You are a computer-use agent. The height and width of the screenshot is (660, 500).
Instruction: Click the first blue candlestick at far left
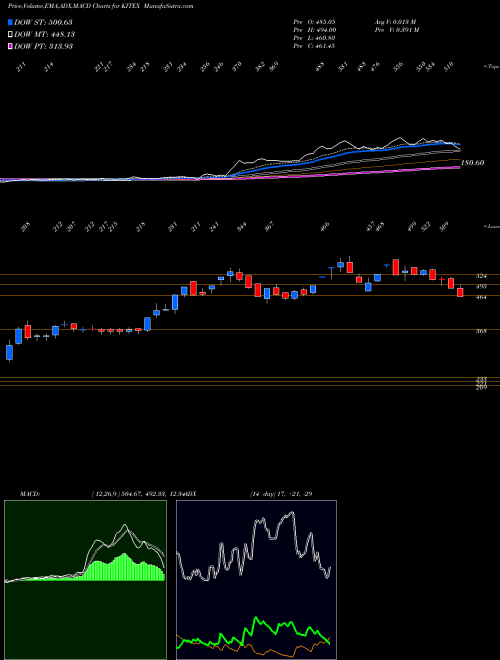pos(9,352)
